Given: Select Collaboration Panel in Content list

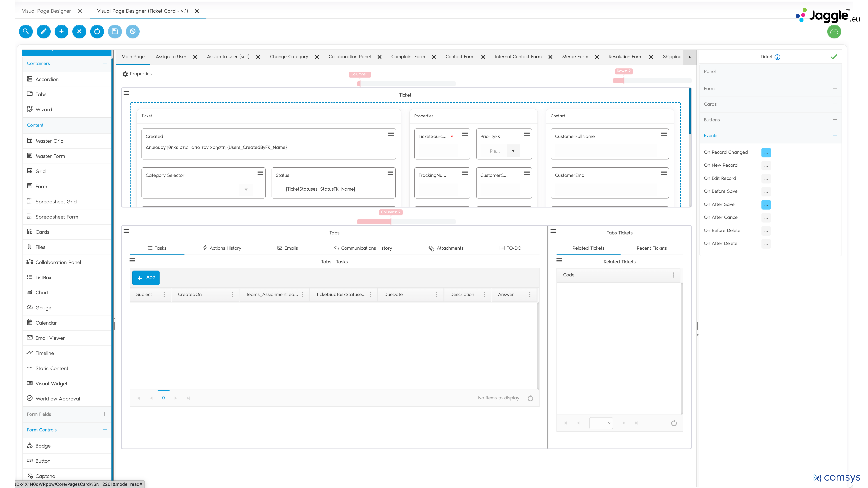Looking at the screenshot, I should pos(58,262).
